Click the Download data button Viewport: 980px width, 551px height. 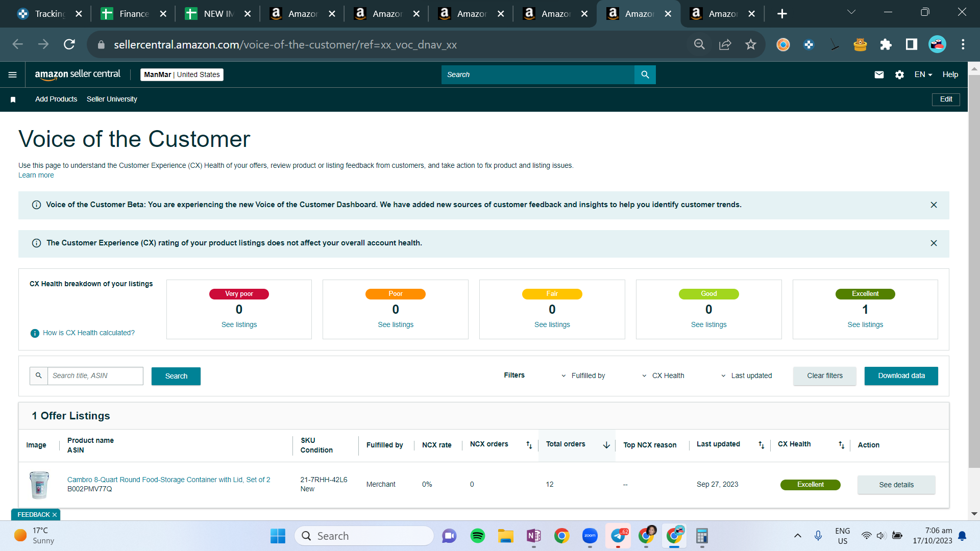click(x=901, y=376)
